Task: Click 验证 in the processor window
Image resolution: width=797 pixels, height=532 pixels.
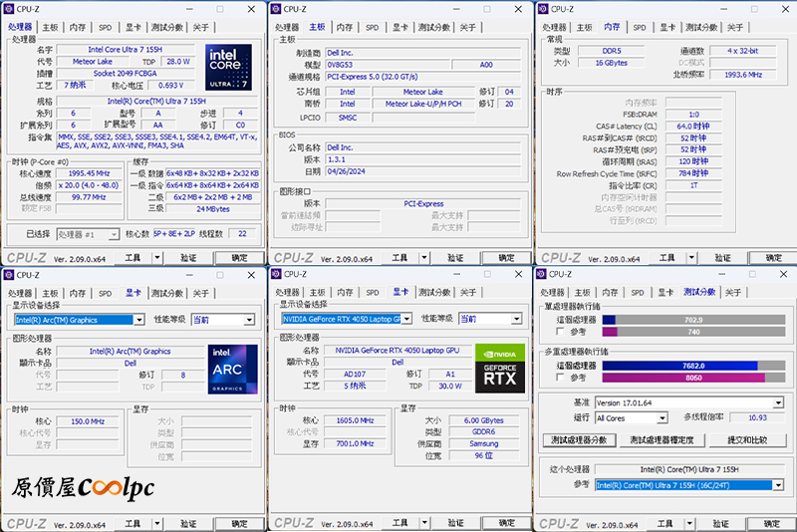Action: pyautogui.click(x=188, y=258)
